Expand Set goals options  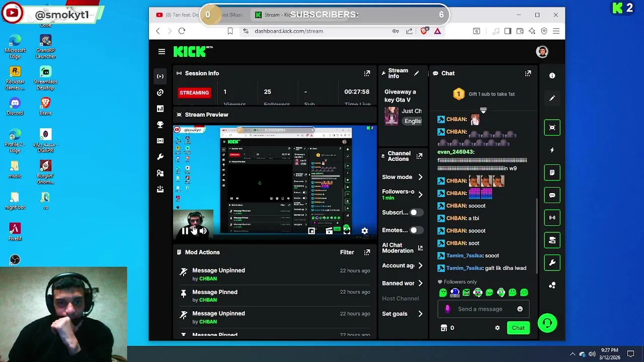pos(420,314)
